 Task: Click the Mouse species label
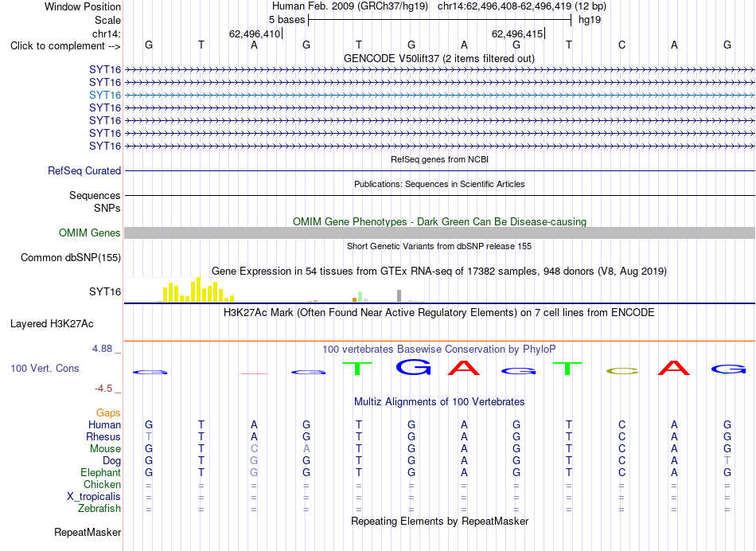105,449
